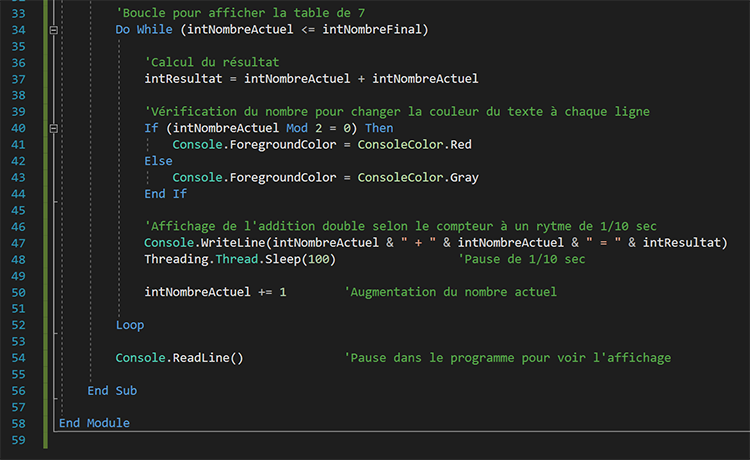This screenshot has width=750, height=460.
Task: Click Threading.Thread.Sleep(100) statement
Action: click(240, 259)
